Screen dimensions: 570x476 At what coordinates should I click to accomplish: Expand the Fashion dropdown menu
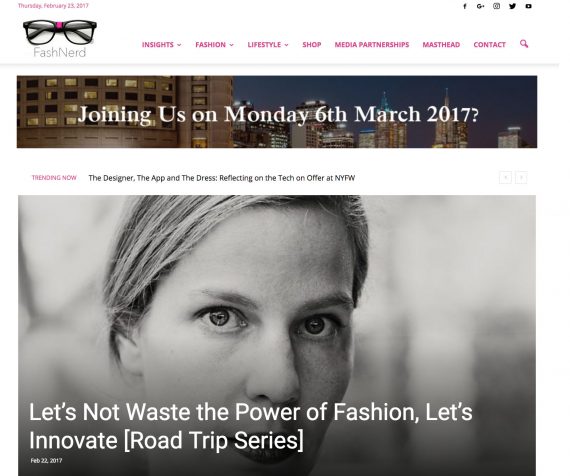point(214,45)
